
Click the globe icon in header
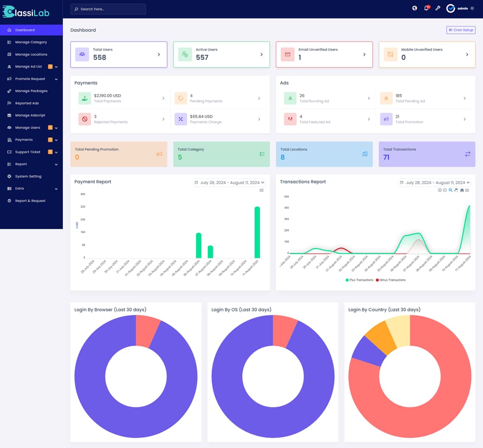tap(414, 8)
